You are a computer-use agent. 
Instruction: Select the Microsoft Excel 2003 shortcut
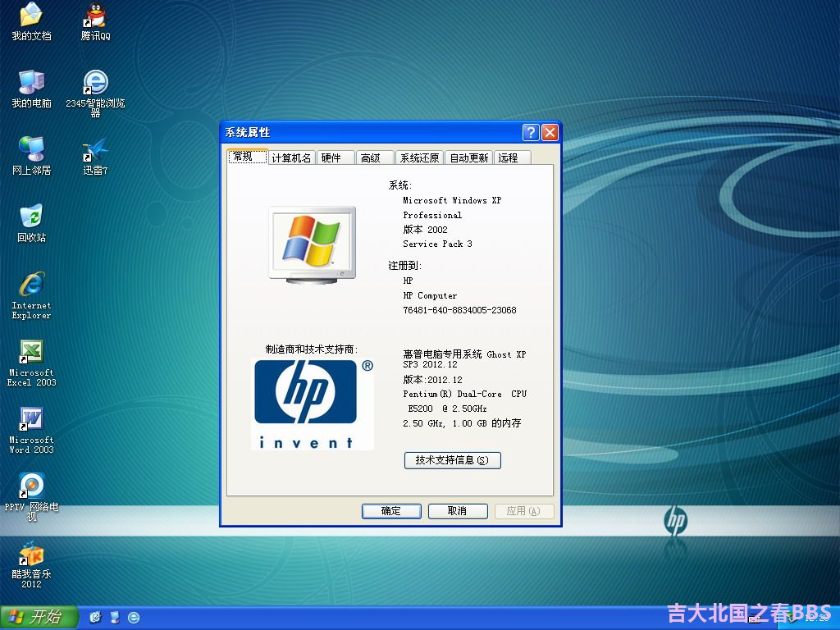coord(32,363)
